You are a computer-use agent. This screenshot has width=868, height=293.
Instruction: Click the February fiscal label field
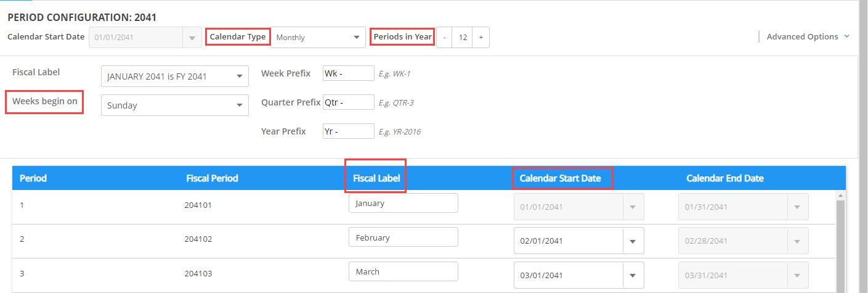403,237
